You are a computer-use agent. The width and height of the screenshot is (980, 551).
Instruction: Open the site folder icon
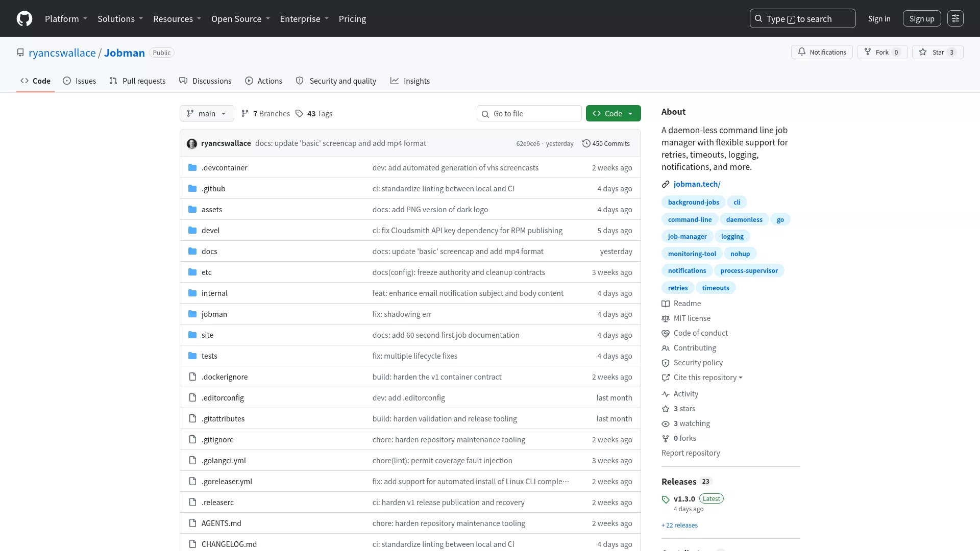coord(192,335)
